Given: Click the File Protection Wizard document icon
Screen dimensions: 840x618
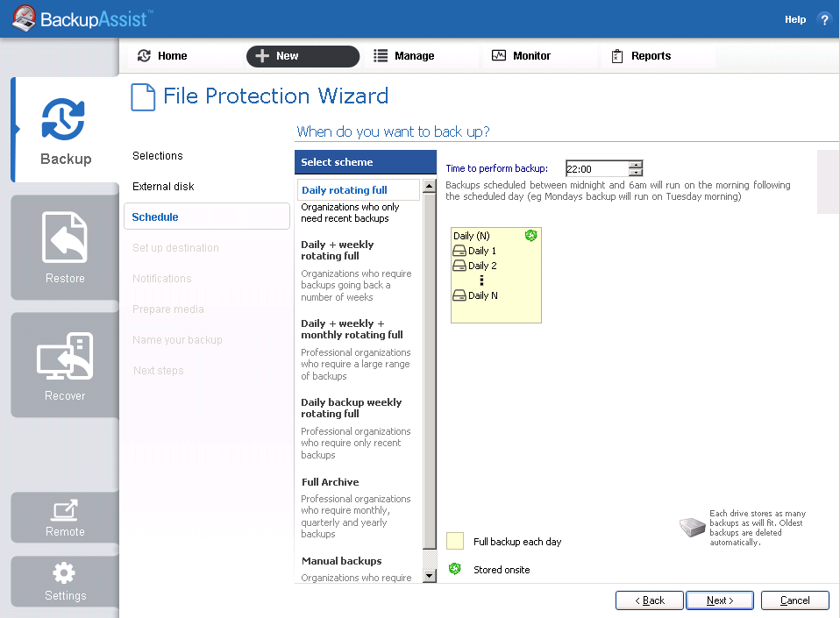Looking at the screenshot, I should 143,97.
